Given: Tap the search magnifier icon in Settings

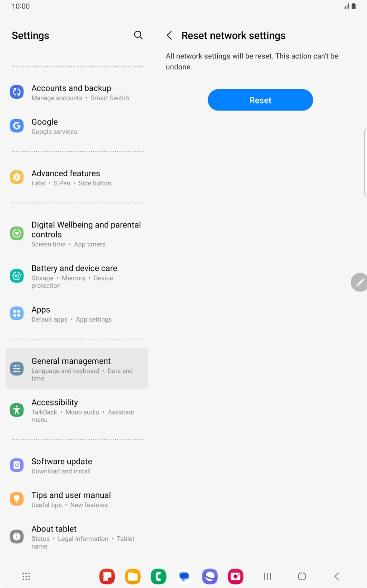Looking at the screenshot, I should 138,35.
